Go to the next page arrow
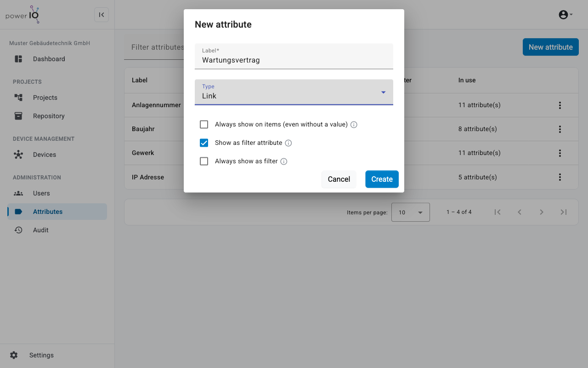 tap(542, 212)
